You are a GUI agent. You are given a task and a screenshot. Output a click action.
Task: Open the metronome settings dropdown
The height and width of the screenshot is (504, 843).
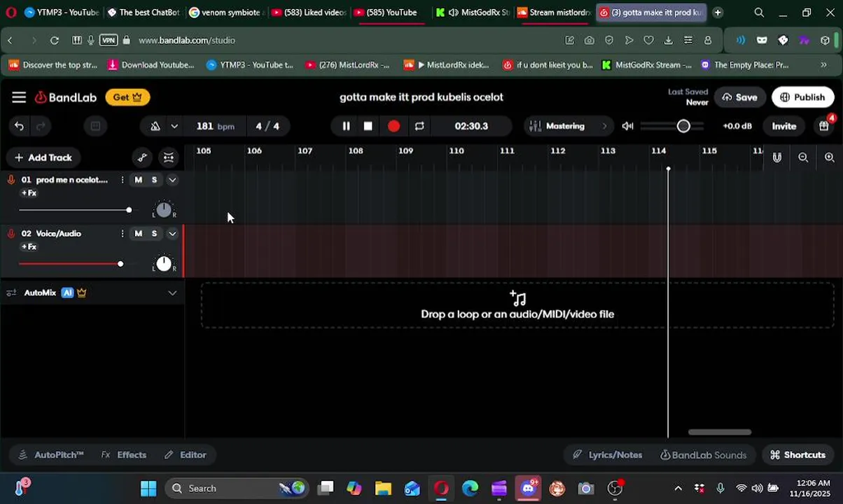point(174,126)
